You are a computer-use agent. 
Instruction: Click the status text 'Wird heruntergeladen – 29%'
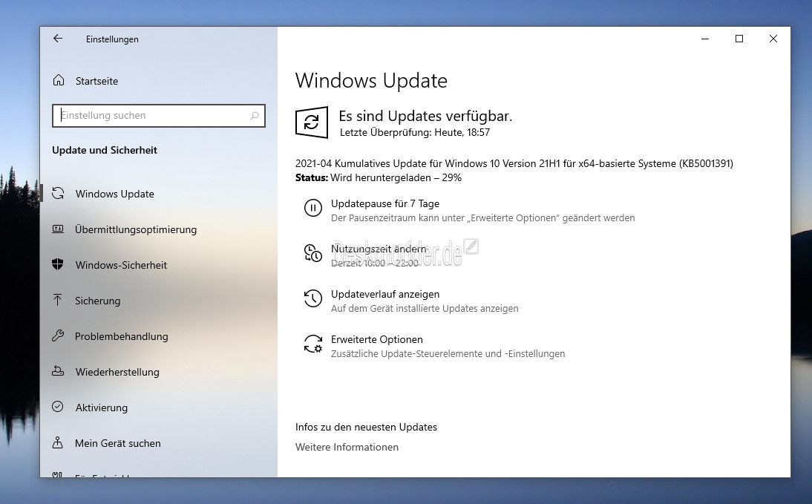coord(396,177)
